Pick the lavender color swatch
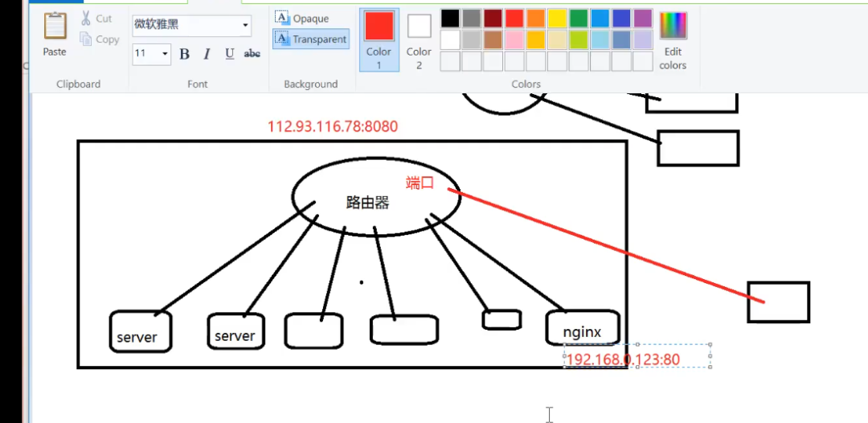This screenshot has width=868, height=423. point(643,40)
